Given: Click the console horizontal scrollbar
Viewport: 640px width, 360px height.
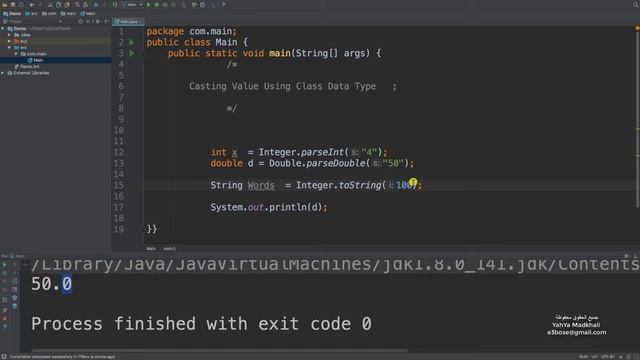Looking at the screenshot, I should pos(220,350).
